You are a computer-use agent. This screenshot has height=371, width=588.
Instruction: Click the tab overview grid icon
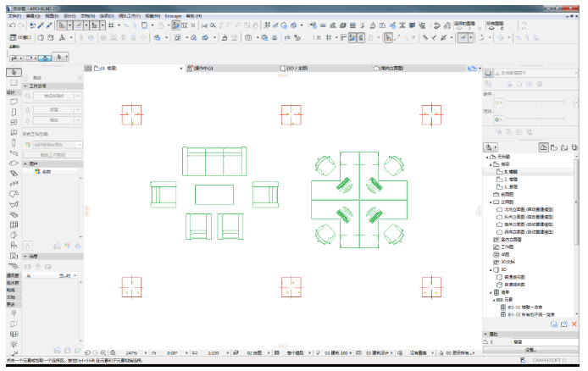tap(88, 69)
